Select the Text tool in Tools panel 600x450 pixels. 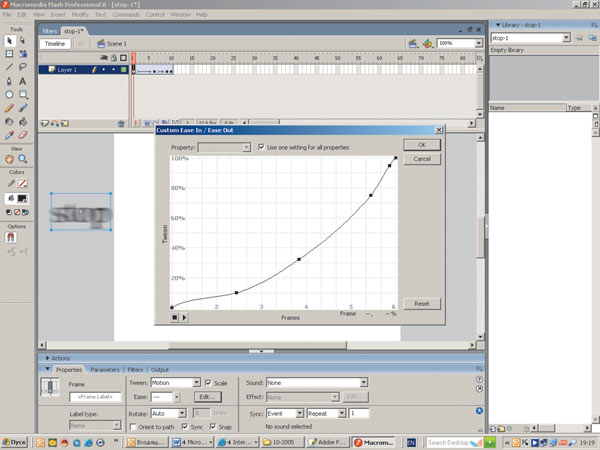coord(24,80)
